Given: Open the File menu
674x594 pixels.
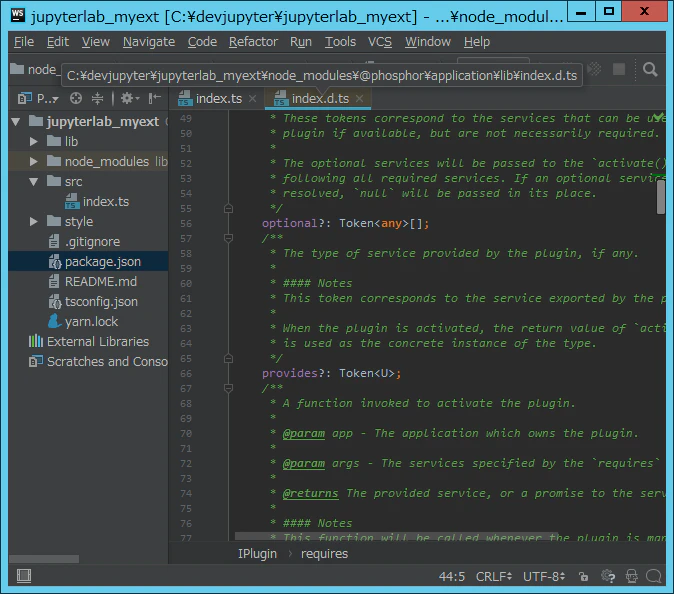Looking at the screenshot, I should point(24,42).
